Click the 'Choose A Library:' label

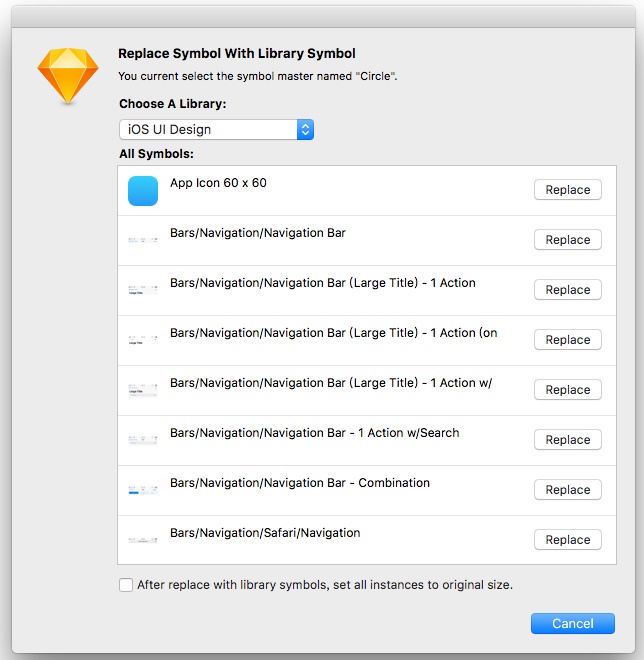[x=173, y=104]
